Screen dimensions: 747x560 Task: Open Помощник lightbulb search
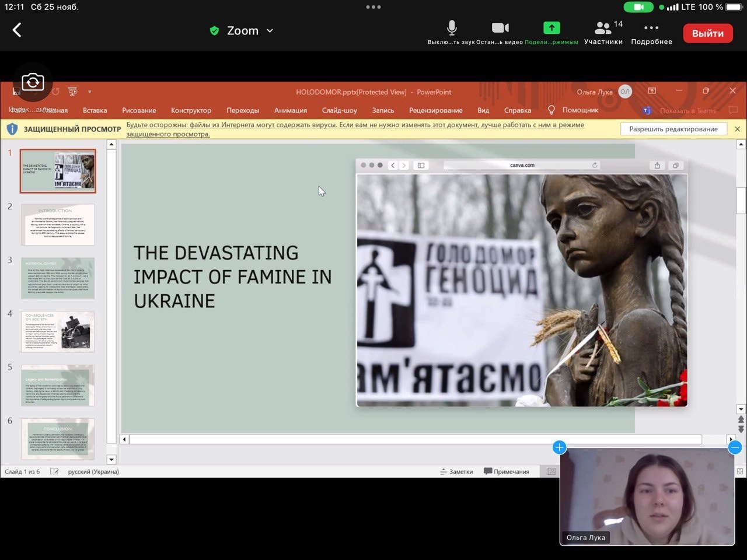click(x=574, y=110)
